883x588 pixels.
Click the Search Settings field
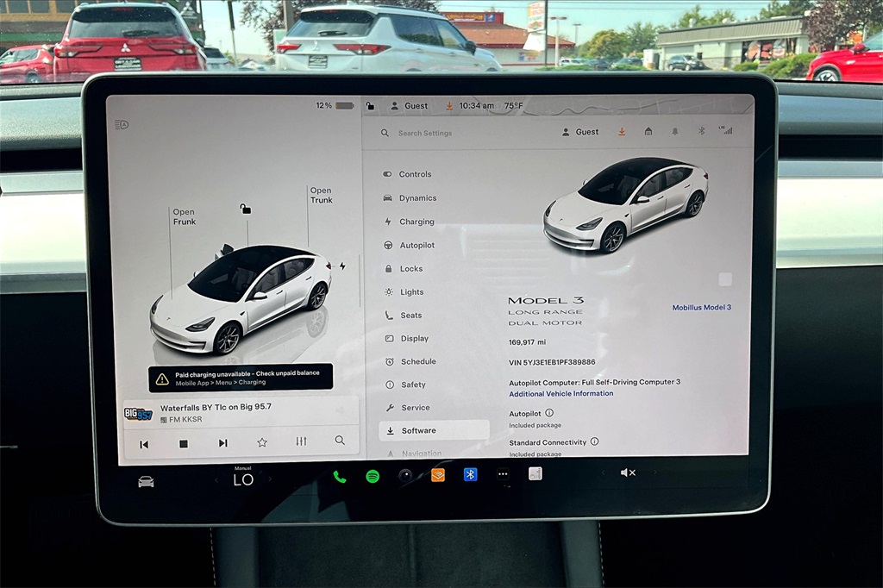pyautogui.click(x=425, y=133)
